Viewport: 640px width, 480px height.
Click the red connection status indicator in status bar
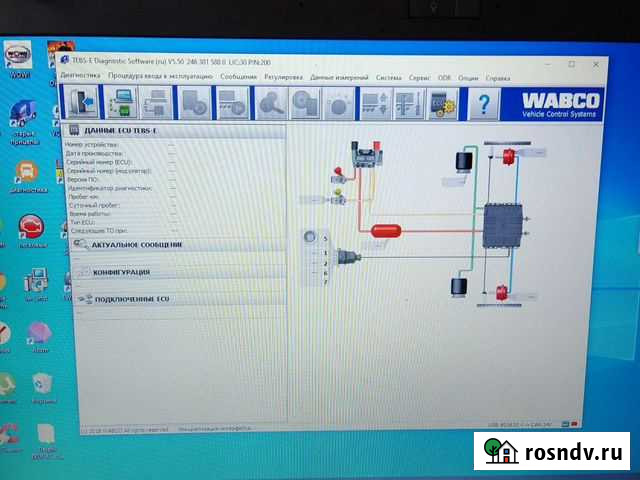click(x=574, y=424)
